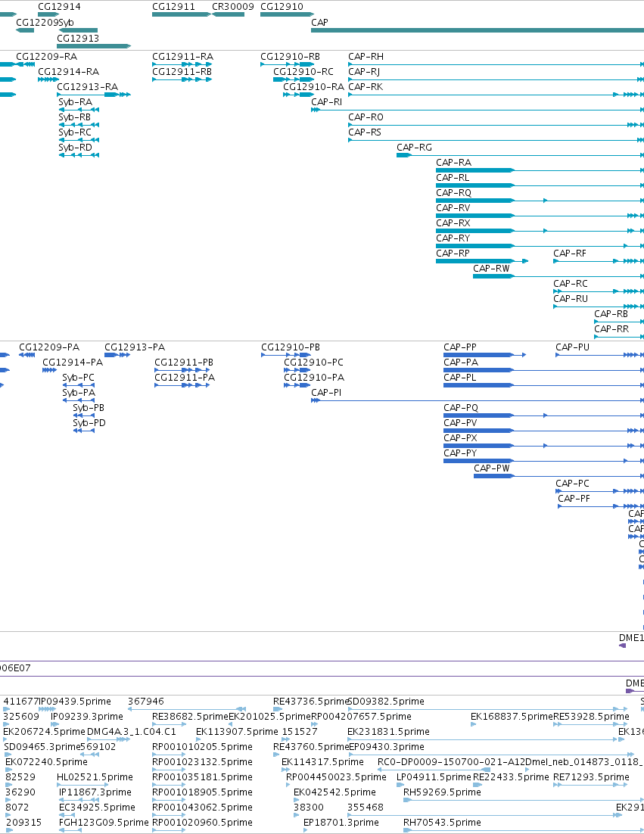This screenshot has width=644, height=834.
Task: Click EST EK168837.5prime
Action: pos(512,717)
